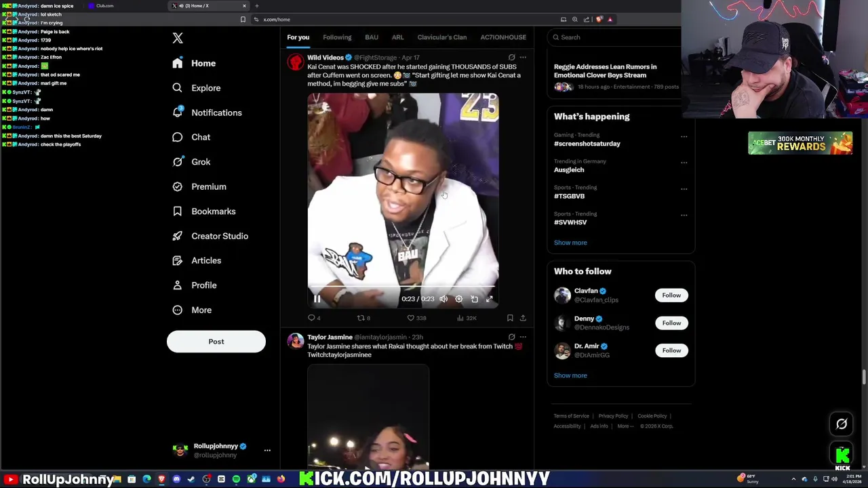Open Rollupjohnnyy account options menu
Viewport: 868px width, 488px height.
pyautogui.click(x=267, y=450)
